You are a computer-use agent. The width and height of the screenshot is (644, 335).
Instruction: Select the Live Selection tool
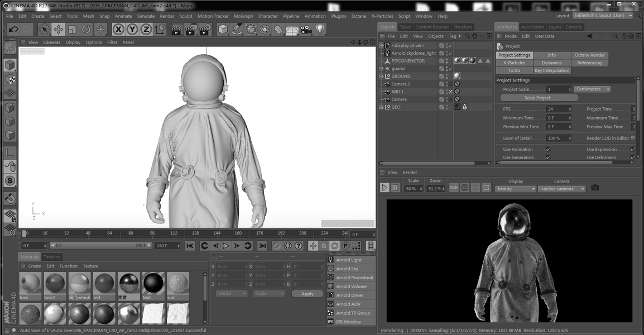click(44, 29)
